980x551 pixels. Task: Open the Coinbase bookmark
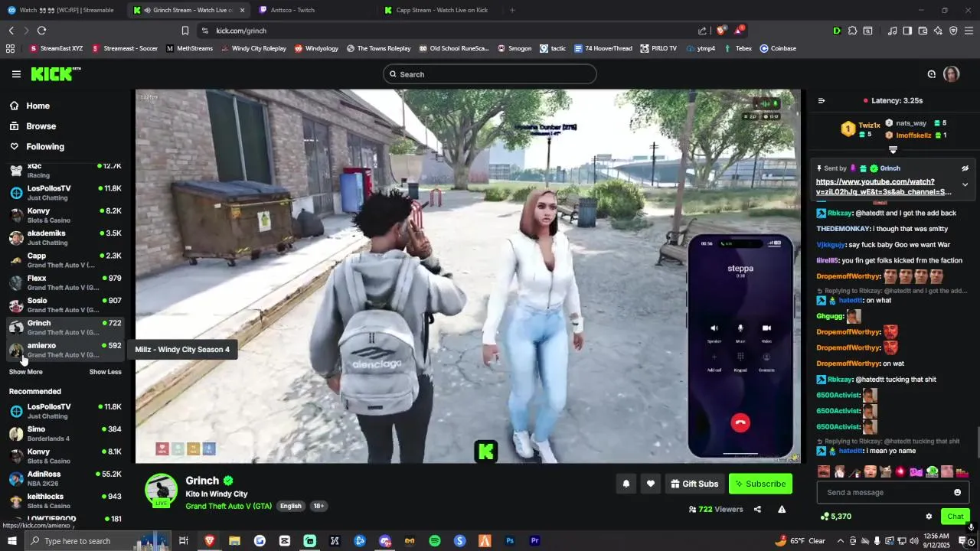pos(778,48)
